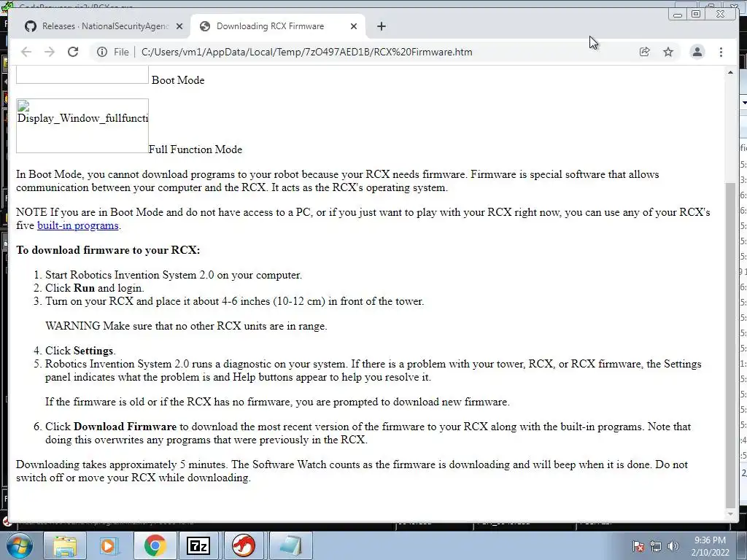This screenshot has height=560, width=747.
Task: Open Windows Explorer from the taskbar
Action: click(64, 545)
